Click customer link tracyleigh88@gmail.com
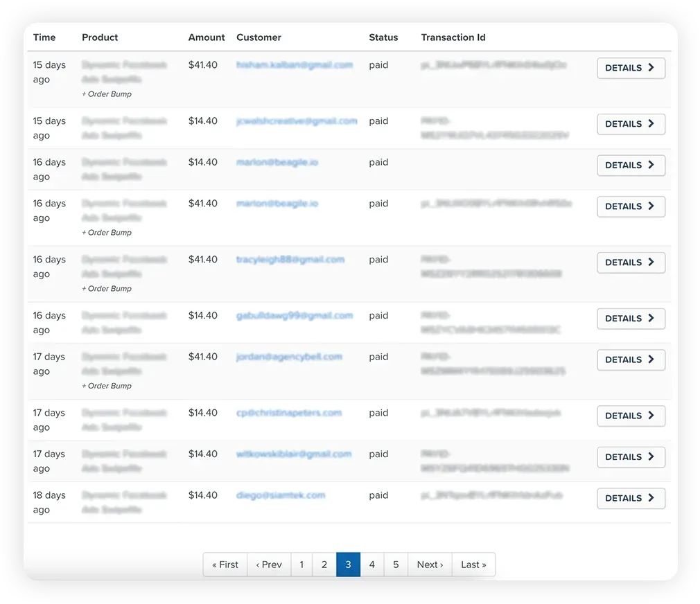 [290, 259]
